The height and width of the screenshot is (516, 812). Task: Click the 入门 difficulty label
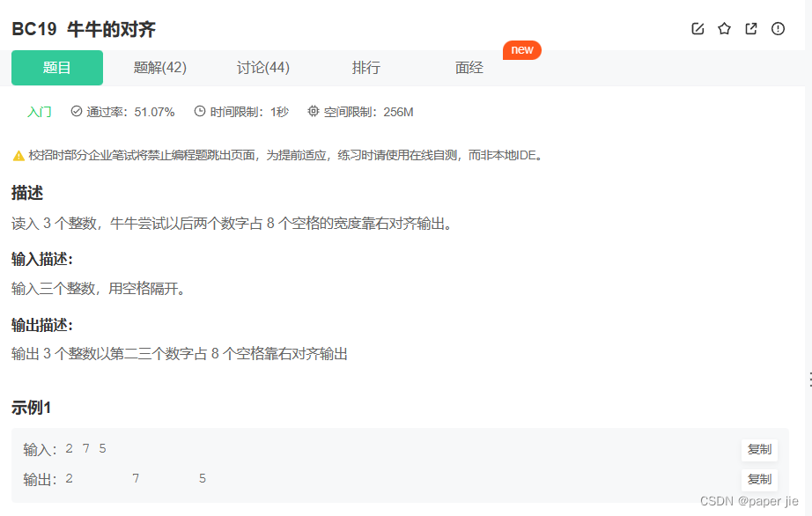coord(40,112)
